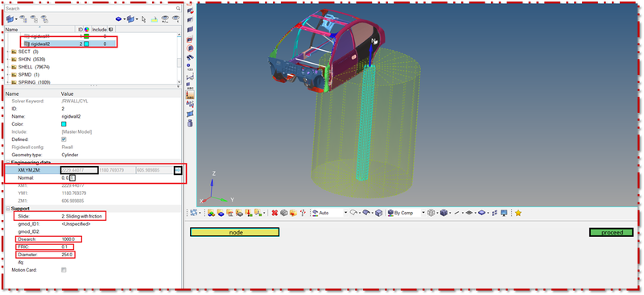Click the eye show/hide icon in browser toolbar

point(166,19)
